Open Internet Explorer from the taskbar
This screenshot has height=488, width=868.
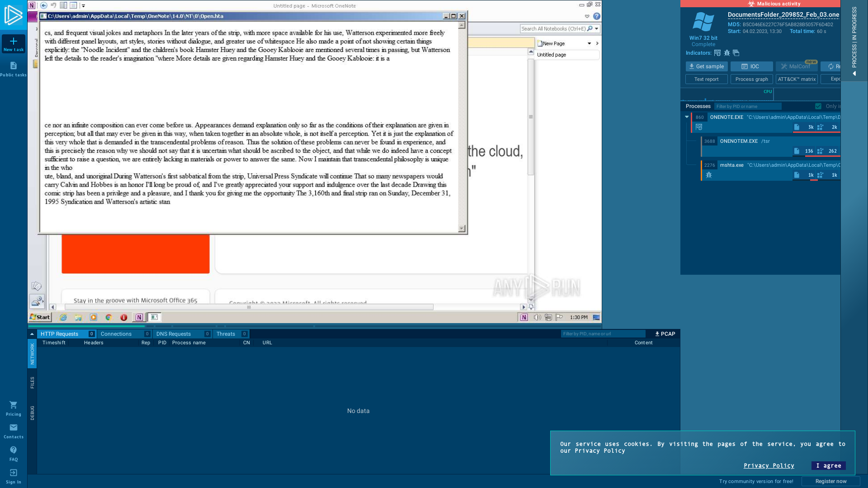[63, 317]
